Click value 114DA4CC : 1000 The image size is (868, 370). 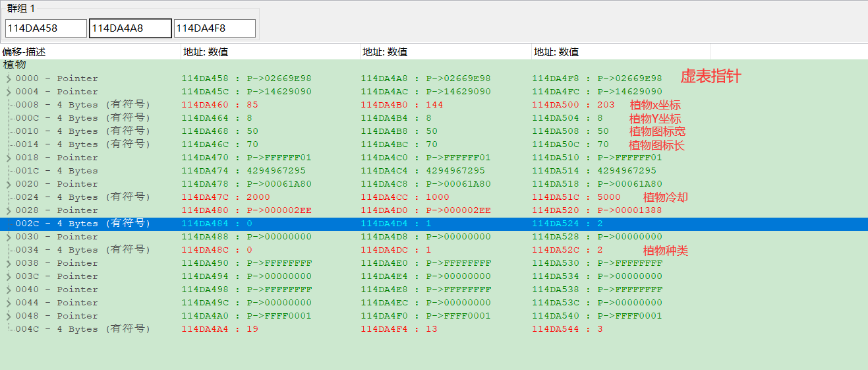405,197
